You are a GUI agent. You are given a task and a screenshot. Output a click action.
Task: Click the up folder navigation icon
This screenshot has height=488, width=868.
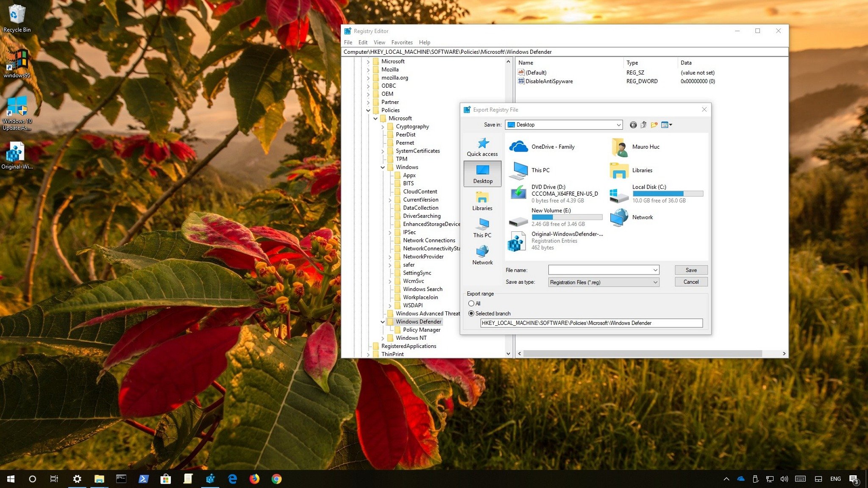(x=643, y=125)
